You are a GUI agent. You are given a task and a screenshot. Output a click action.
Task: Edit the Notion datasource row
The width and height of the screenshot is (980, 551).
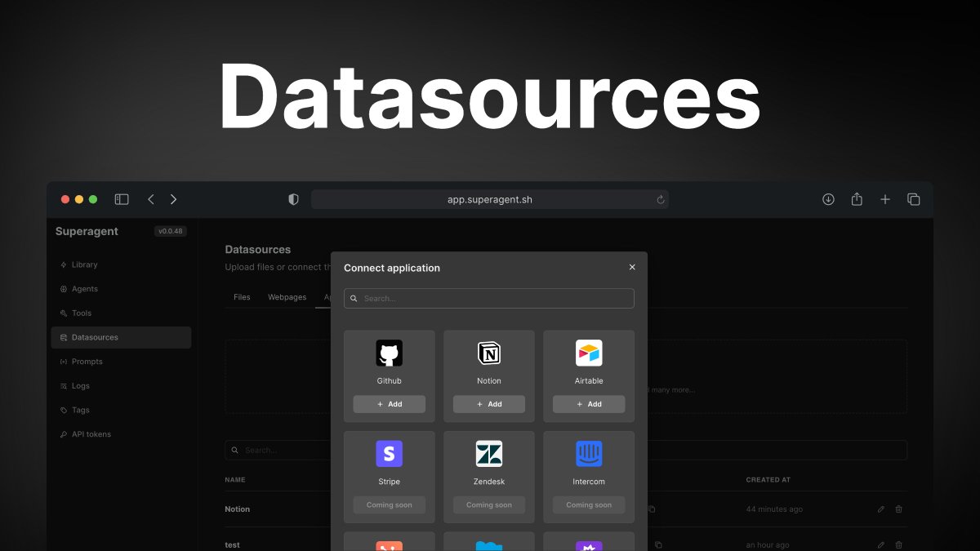[881, 509]
